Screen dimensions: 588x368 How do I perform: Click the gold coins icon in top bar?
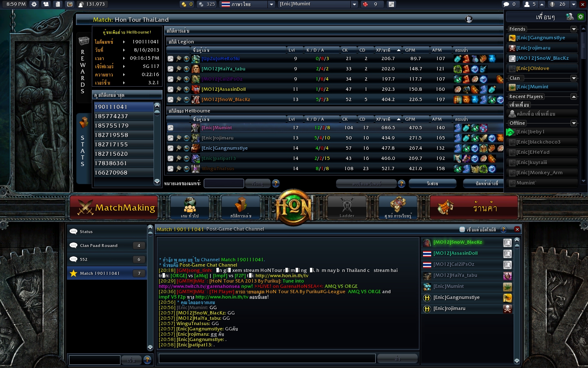[x=184, y=4]
